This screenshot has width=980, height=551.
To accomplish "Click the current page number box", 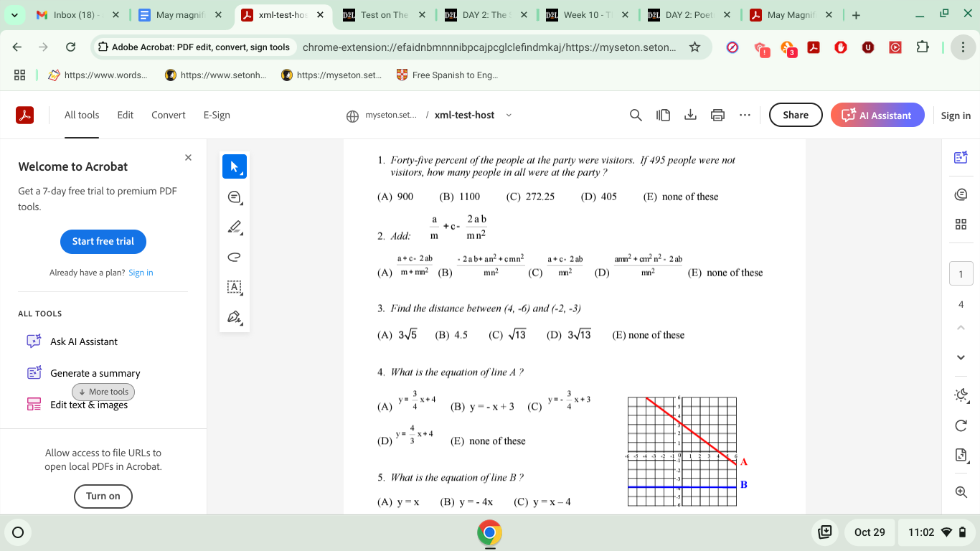I will (x=961, y=273).
